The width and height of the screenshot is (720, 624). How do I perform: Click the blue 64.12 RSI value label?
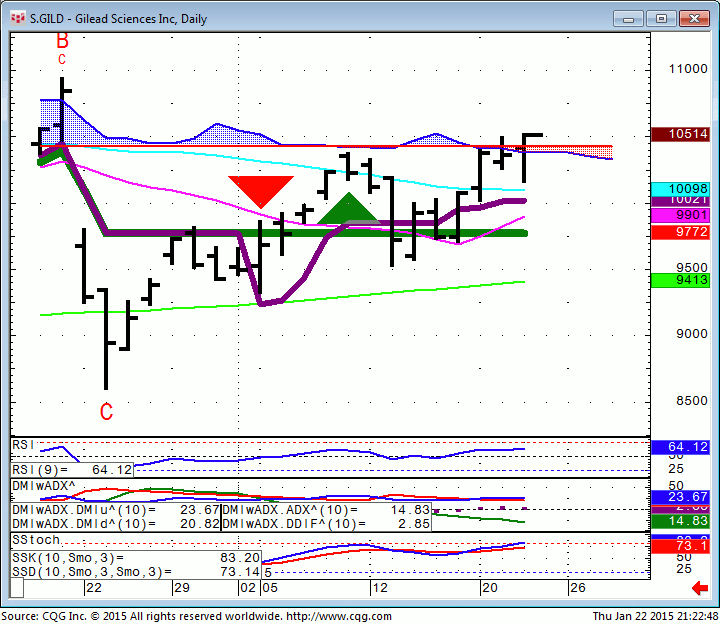[681, 447]
